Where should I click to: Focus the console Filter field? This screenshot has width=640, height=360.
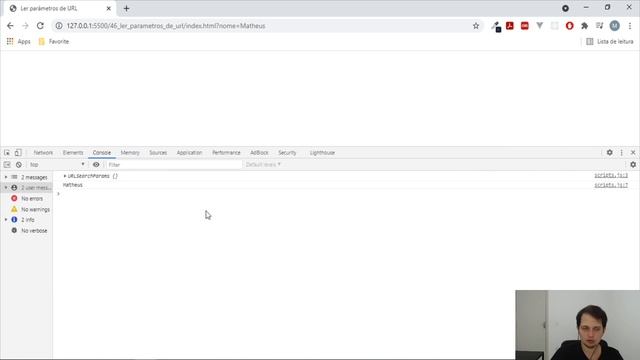pyautogui.click(x=174, y=164)
